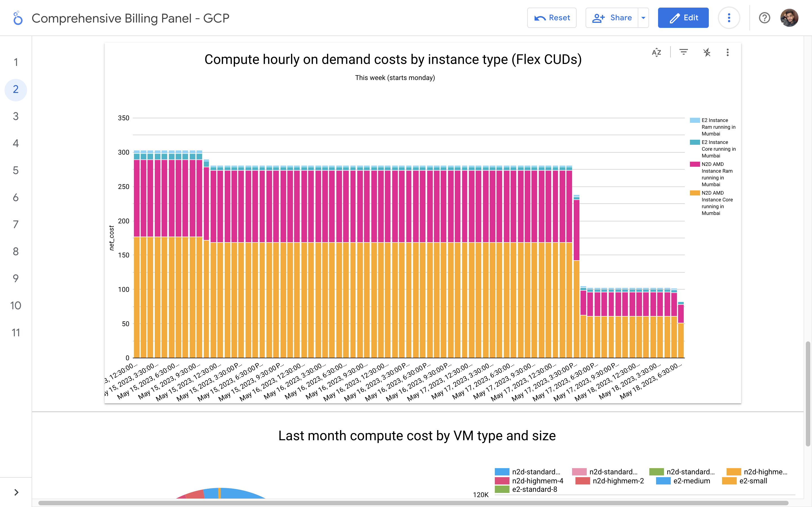812x507 pixels.
Task: Open page 11 in the sidebar
Action: [x=16, y=333]
